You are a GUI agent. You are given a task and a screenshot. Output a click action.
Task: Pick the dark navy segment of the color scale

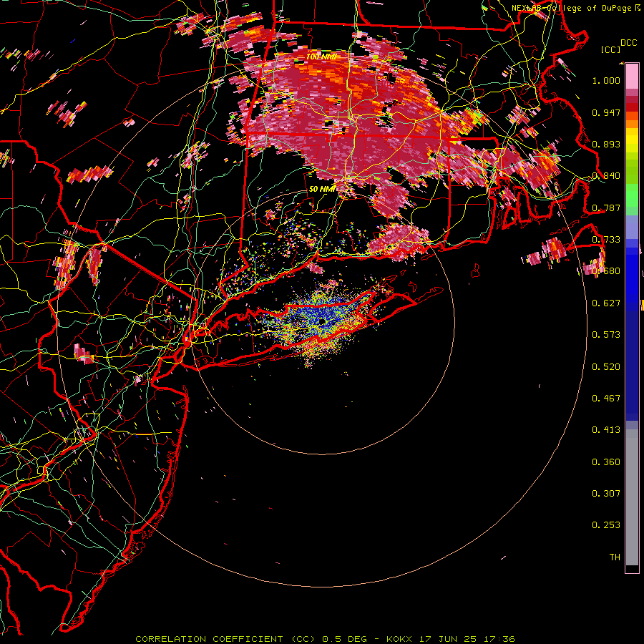click(x=632, y=366)
